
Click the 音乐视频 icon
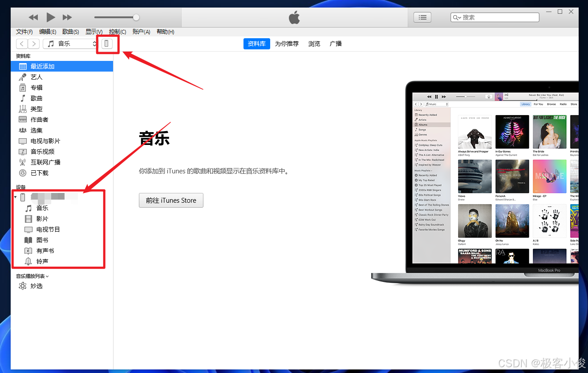click(23, 152)
